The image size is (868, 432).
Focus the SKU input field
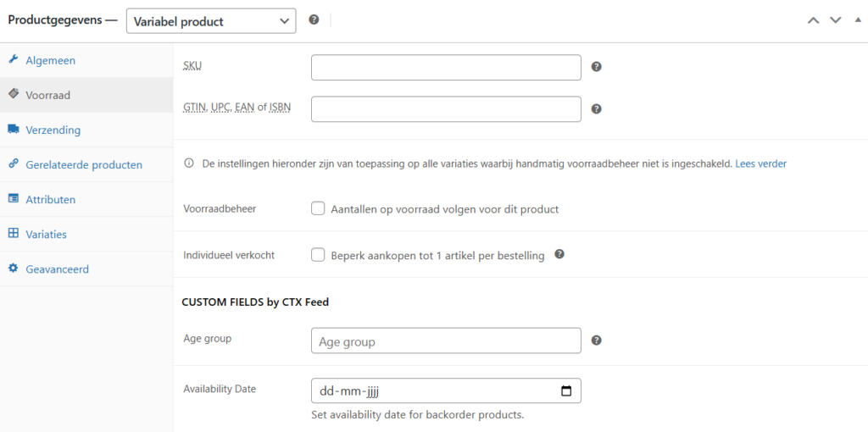coord(446,68)
